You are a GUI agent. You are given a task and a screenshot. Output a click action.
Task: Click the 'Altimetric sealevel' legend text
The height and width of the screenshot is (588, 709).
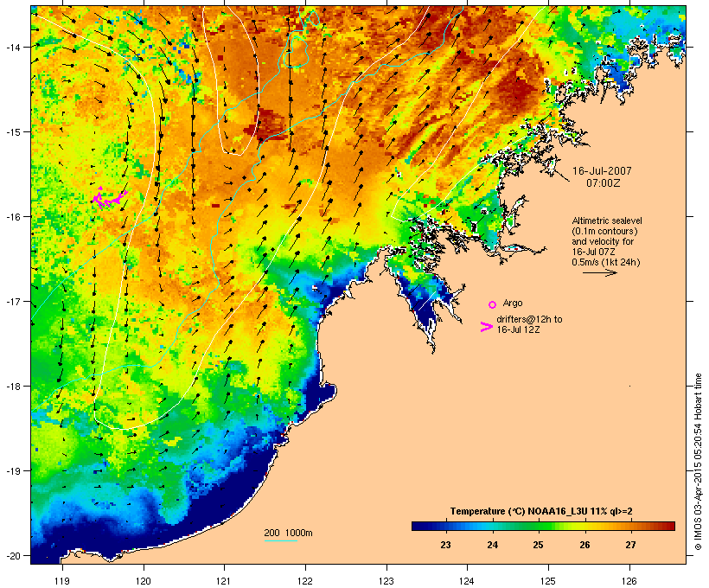(x=607, y=220)
